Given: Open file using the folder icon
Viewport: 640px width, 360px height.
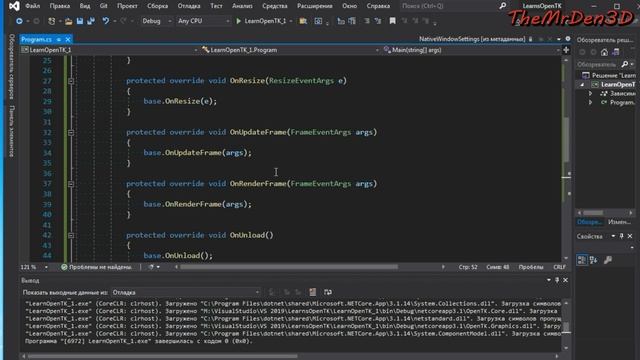Looking at the screenshot, I should [x=69, y=21].
